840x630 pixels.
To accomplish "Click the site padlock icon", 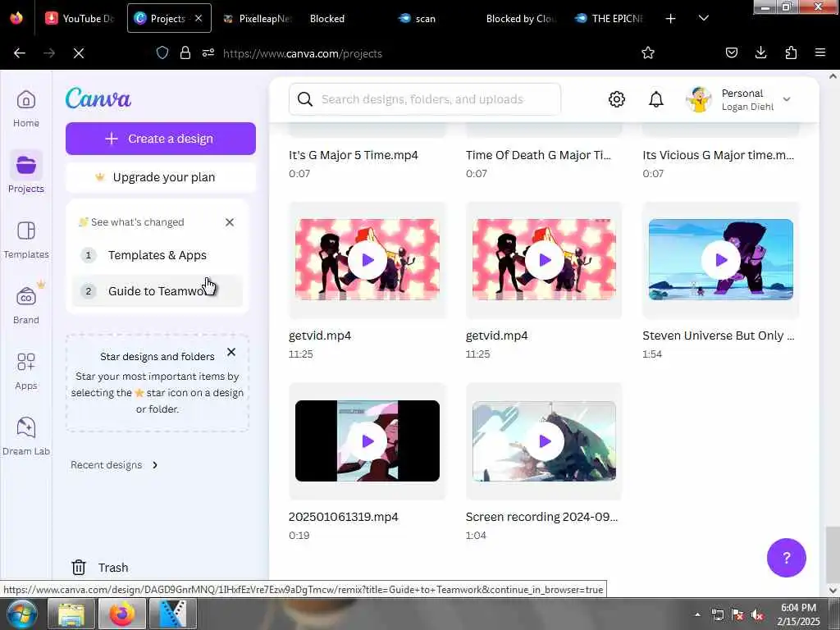I will click(185, 52).
